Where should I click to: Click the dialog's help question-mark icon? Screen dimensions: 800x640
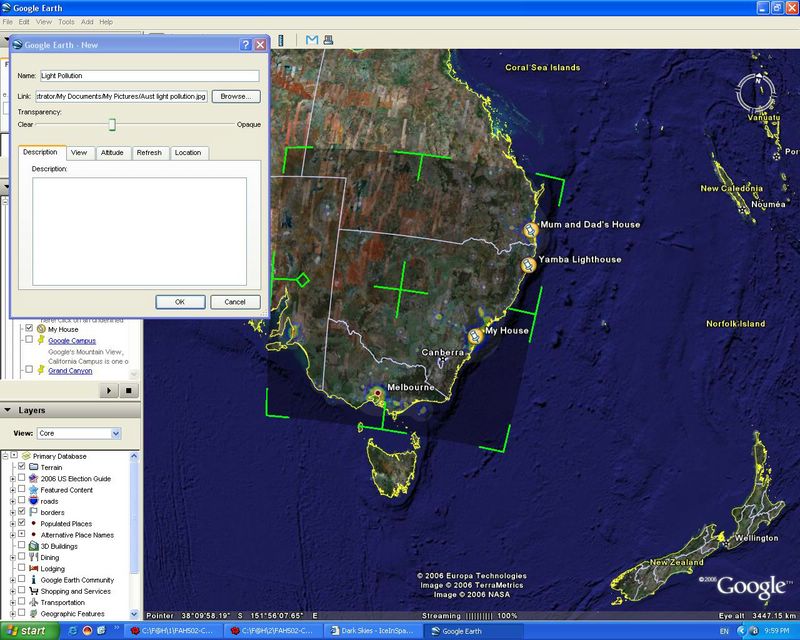coord(245,45)
